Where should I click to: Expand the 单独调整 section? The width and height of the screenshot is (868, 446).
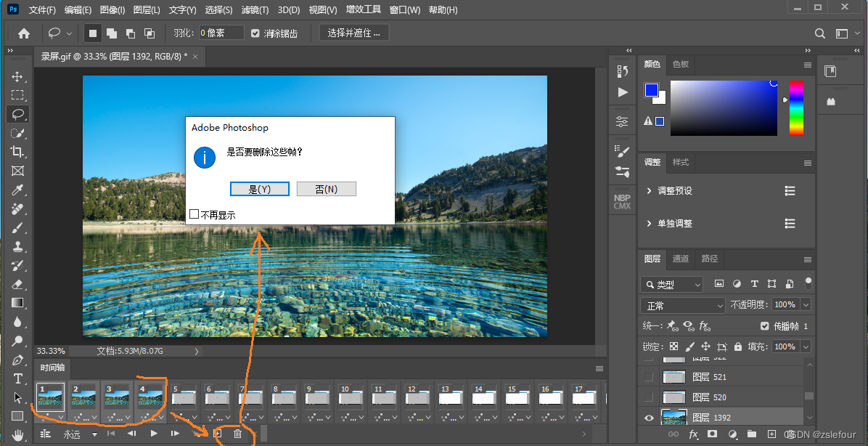649,223
